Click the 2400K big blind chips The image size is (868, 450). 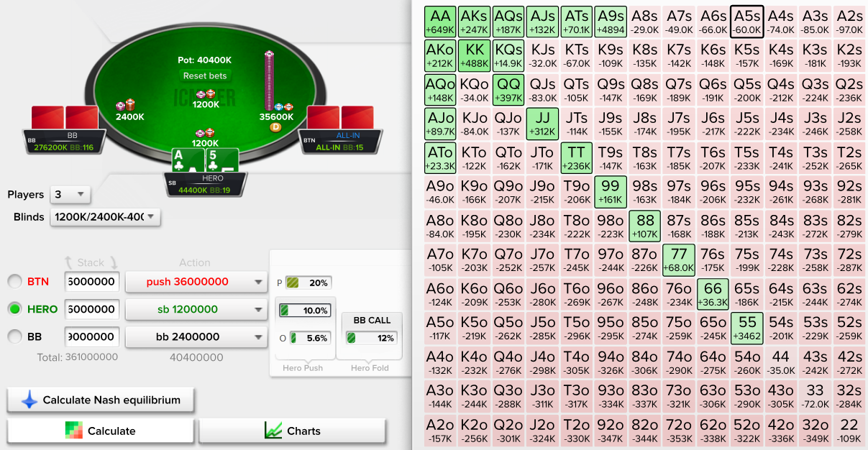[125, 106]
